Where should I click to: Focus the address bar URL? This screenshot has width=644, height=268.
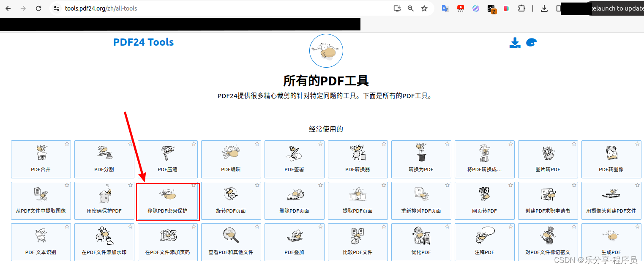101,8
